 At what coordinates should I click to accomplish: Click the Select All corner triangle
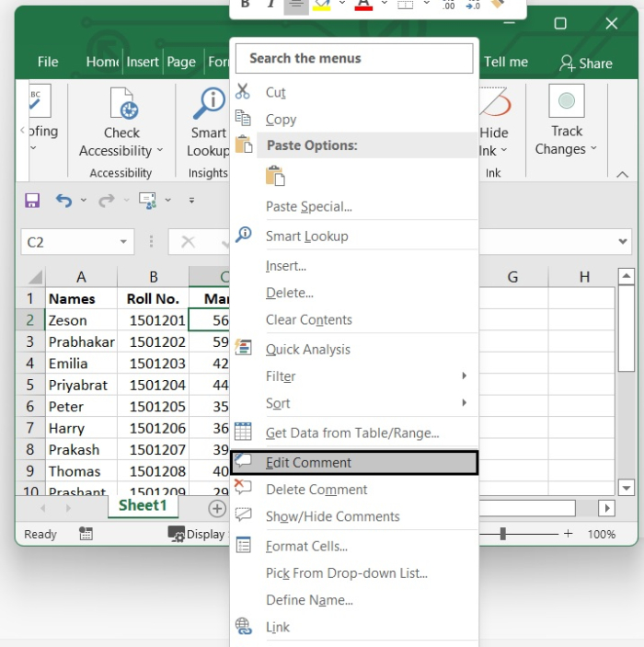pos(35,277)
